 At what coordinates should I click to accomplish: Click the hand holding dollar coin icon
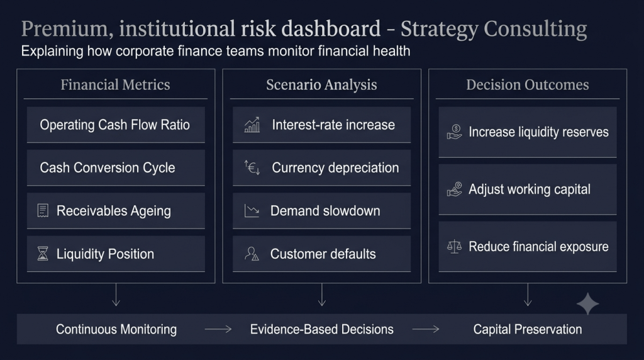click(x=454, y=132)
